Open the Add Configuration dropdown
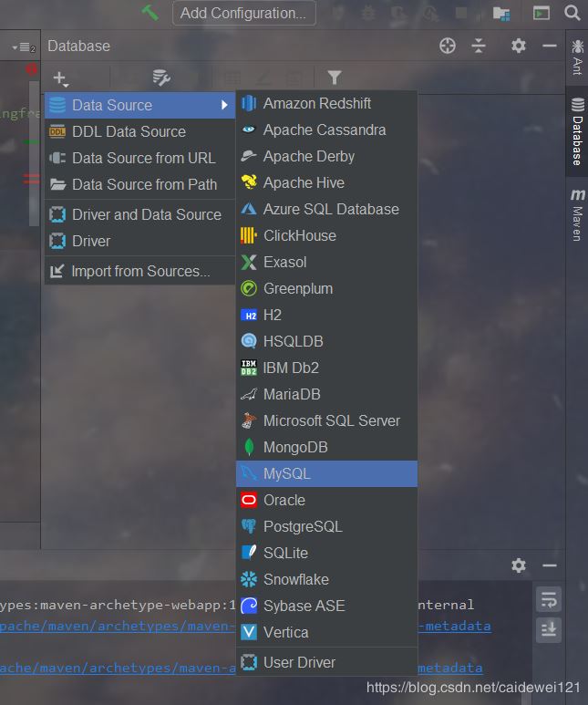This screenshot has height=705, width=588. coord(243,13)
